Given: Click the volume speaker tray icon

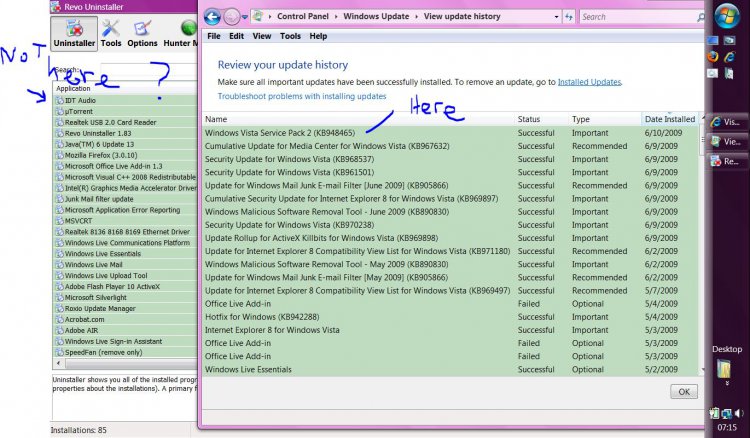Looking at the screenshot, I should [739, 413].
